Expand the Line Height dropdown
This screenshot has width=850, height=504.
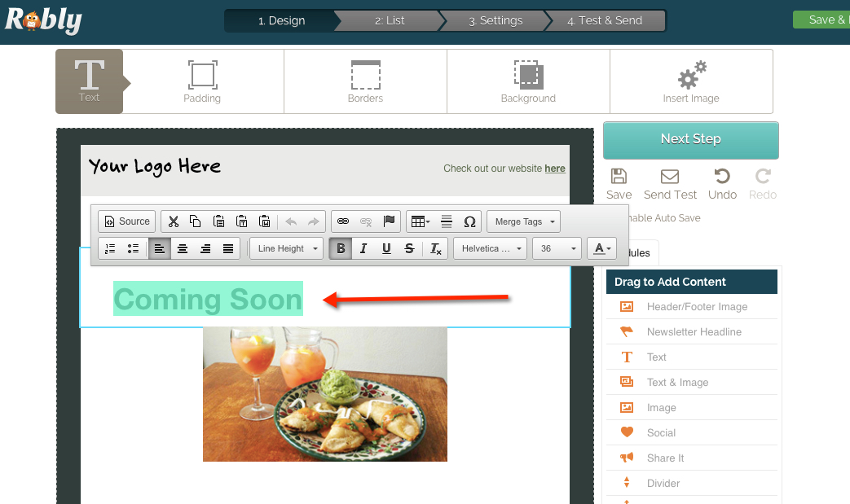tap(286, 249)
